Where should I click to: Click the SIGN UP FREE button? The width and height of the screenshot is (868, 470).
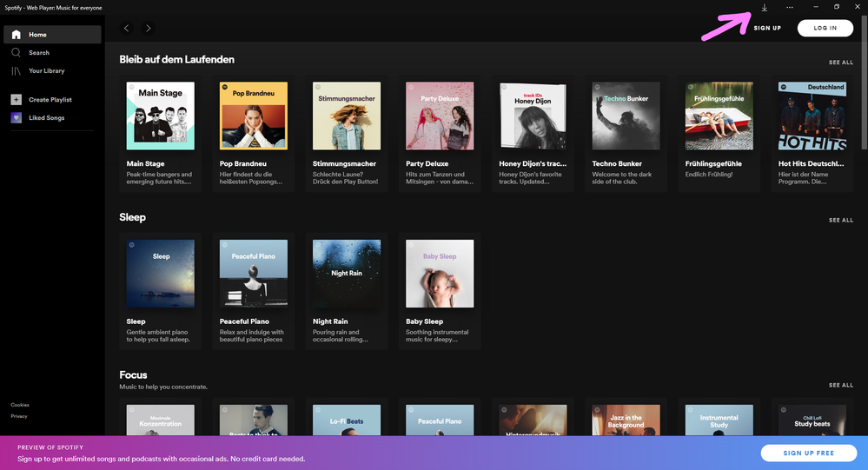point(808,453)
